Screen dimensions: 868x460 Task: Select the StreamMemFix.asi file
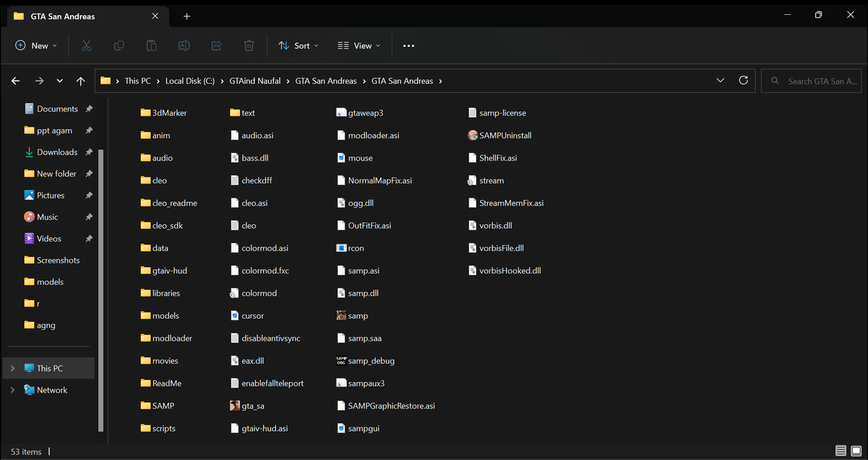point(506,203)
